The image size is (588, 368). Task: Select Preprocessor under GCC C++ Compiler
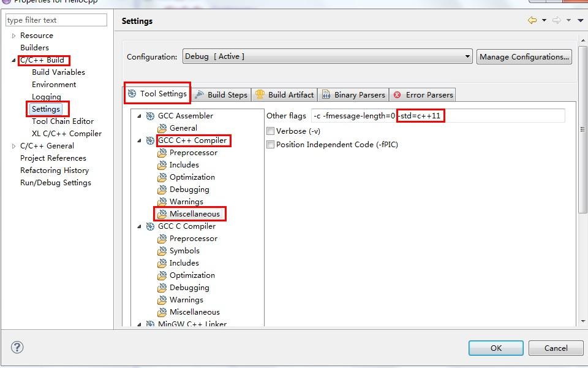(x=194, y=153)
